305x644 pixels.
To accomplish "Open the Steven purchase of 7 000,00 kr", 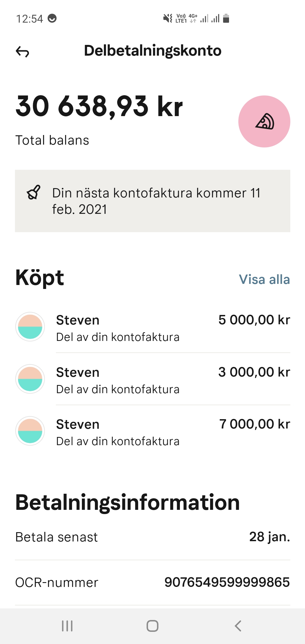I will [x=172, y=432].
